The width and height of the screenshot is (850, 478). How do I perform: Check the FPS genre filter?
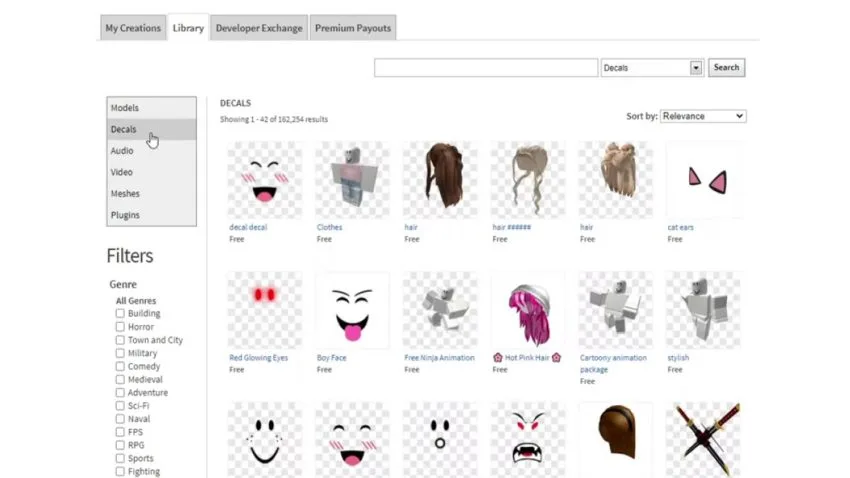click(120, 432)
